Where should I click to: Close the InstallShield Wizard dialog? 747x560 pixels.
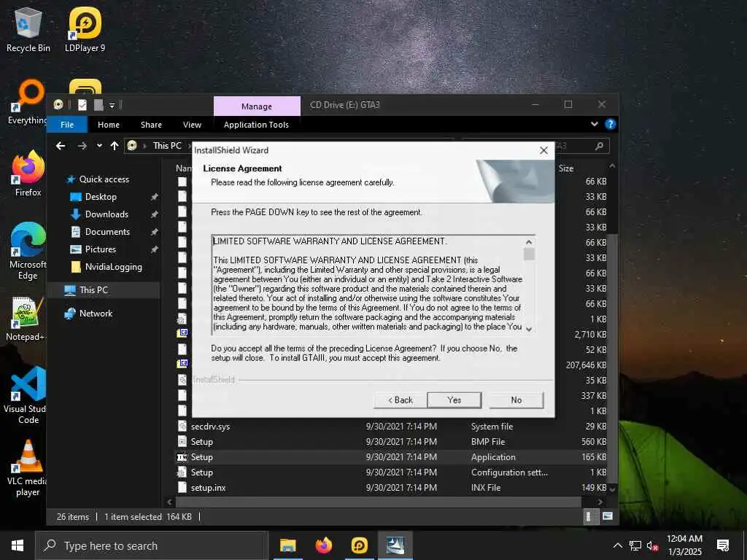tap(543, 150)
